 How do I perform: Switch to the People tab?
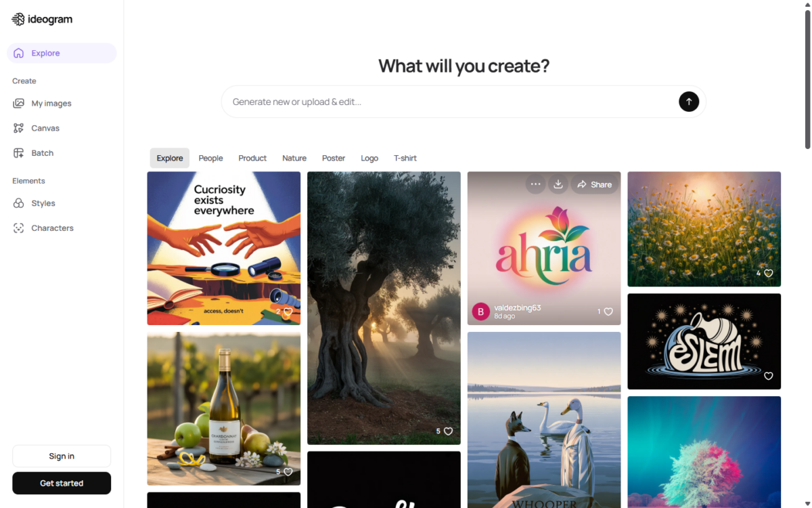[x=210, y=158]
